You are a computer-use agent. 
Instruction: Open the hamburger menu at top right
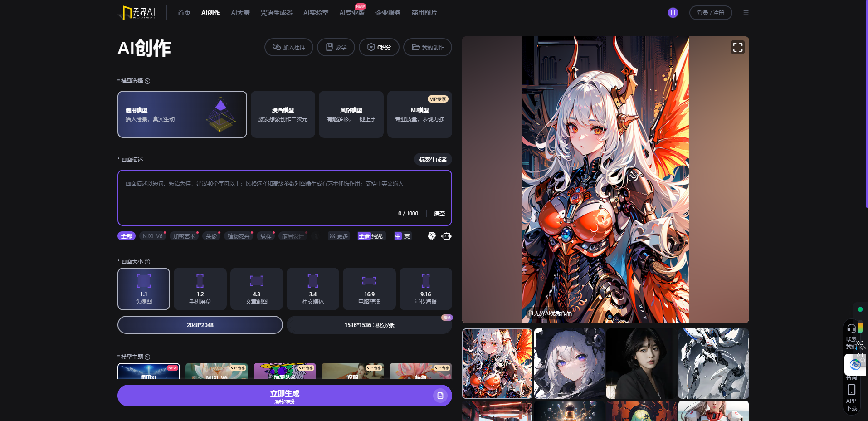746,12
